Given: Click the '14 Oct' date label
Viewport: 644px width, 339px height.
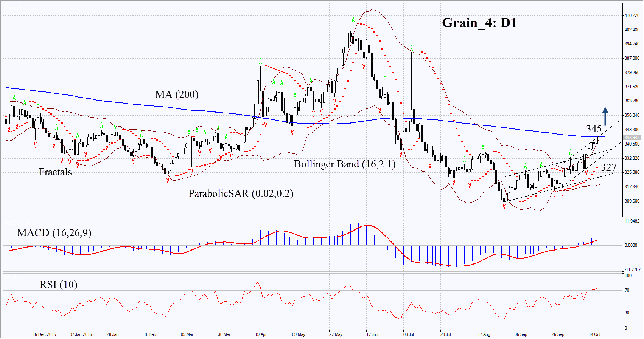Looking at the screenshot, I should (594, 334).
